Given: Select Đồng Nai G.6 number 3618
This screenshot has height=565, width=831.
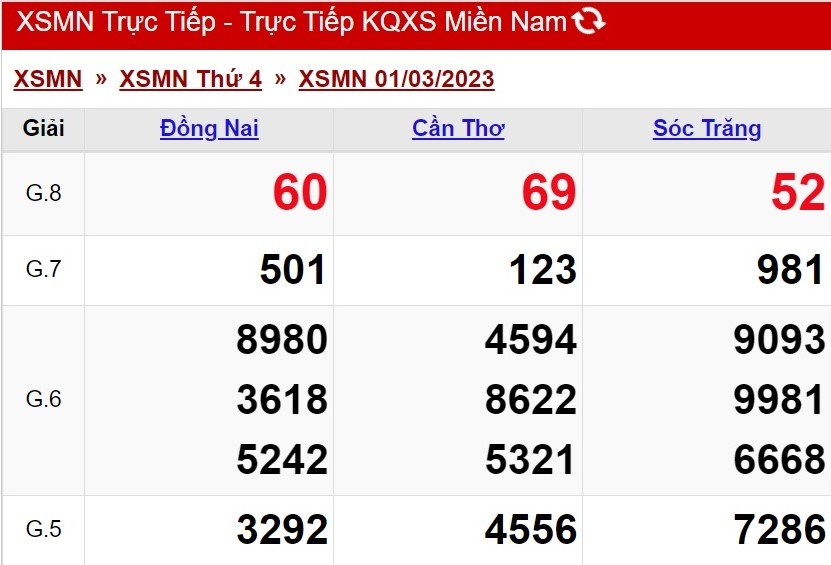Looking at the screenshot, I should tap(282, 399).
